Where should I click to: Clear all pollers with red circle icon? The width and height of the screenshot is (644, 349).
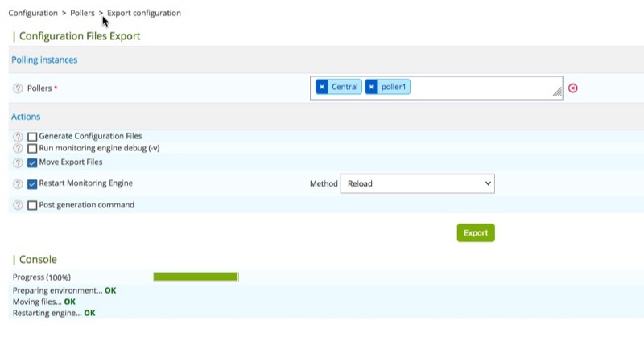point(573,88)
